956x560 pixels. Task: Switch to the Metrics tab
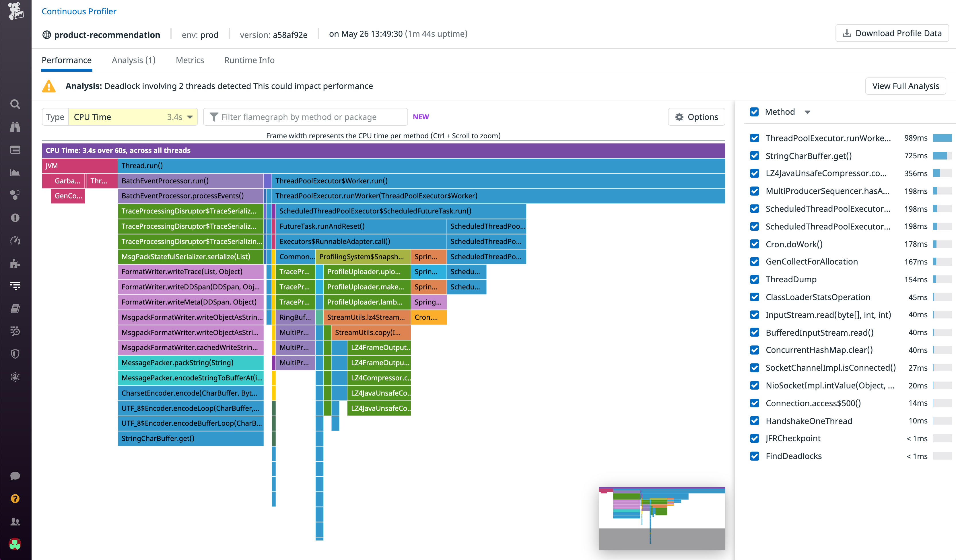[x=190, y=60]
